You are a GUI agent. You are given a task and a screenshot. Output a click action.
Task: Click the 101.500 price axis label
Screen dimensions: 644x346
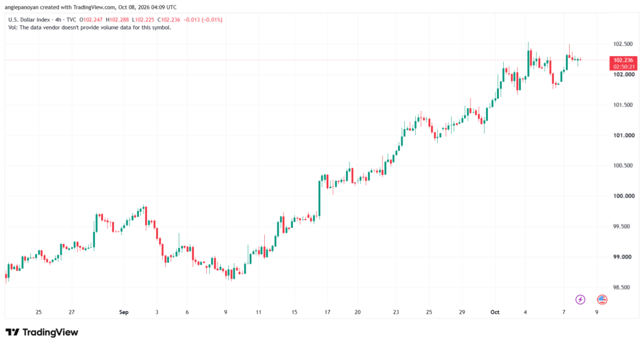coord(623,105)
